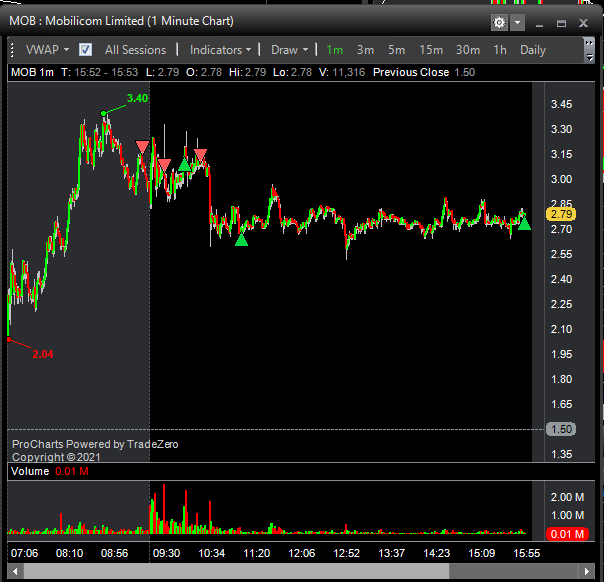Minimize the MOB chart window
The width and height of the screenshot is (604, 582).
point(539,24)
